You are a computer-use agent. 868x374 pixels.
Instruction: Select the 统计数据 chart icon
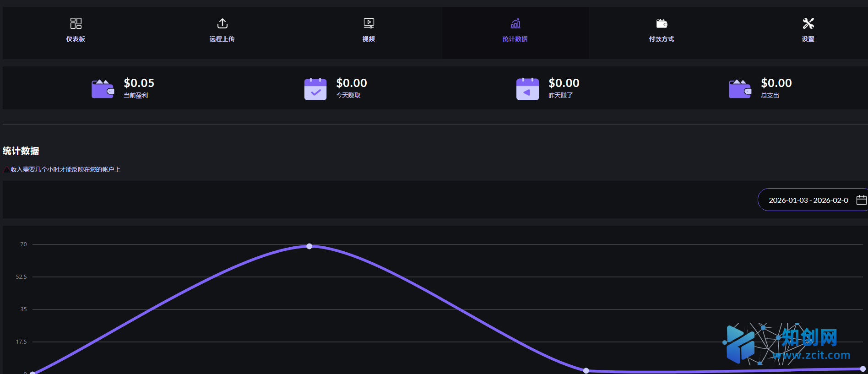tap(515, 23)
